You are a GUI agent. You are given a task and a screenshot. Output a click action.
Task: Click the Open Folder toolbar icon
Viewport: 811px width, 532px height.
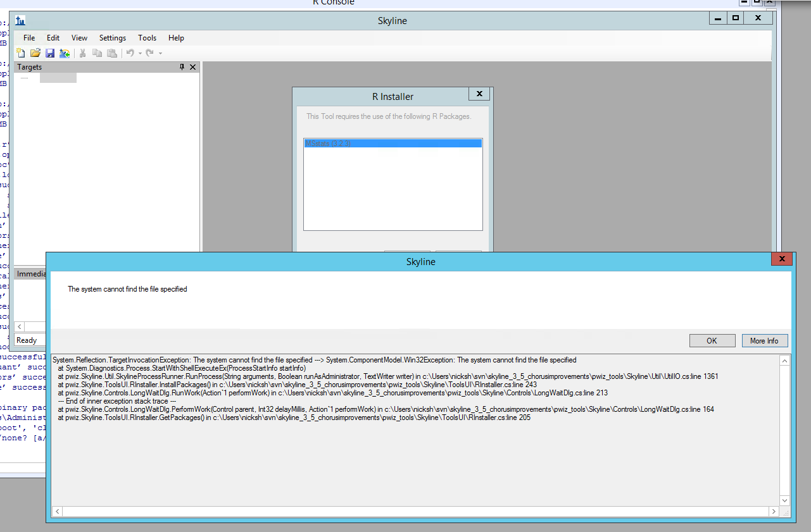35,54
